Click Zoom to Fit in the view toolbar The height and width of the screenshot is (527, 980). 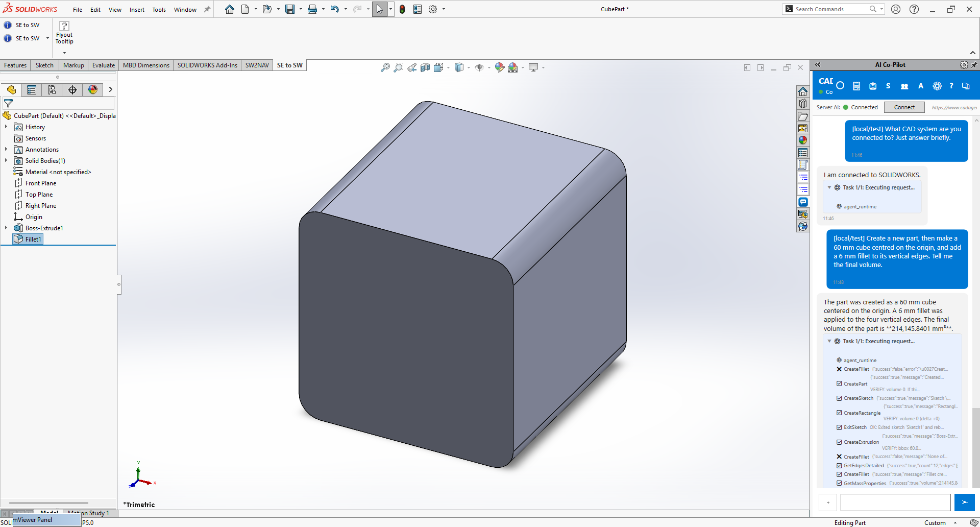(x=385, y=67)
